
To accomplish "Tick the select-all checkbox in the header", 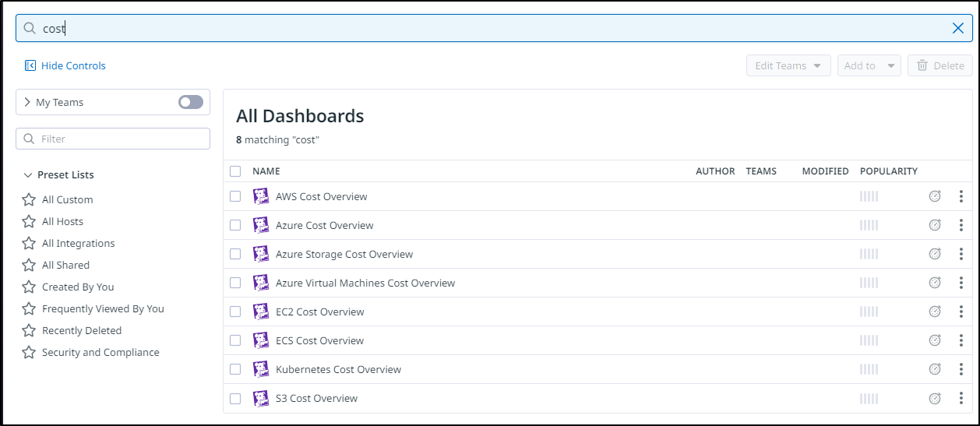I will (235, 171).
